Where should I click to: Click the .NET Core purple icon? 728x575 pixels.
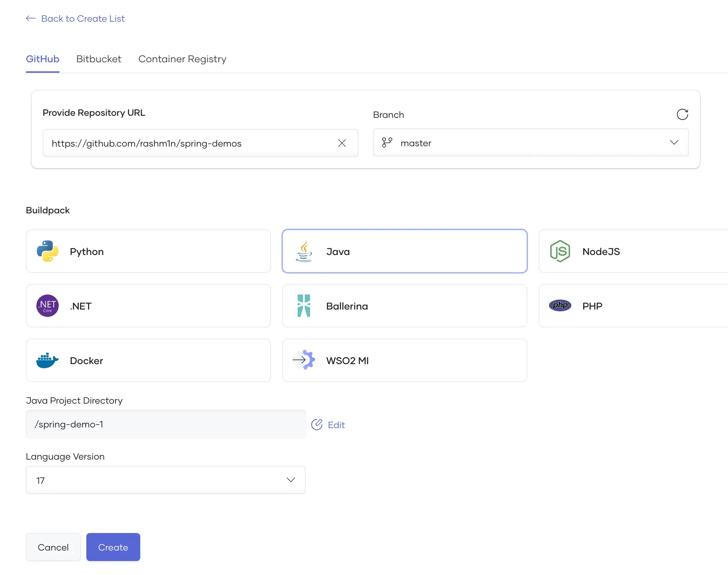pos(48,306)
